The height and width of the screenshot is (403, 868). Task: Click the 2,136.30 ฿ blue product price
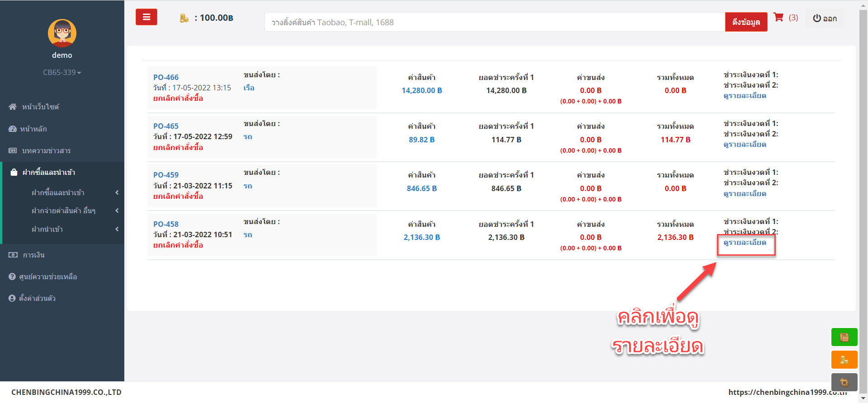pyautogui.click(x=422, y=237)
